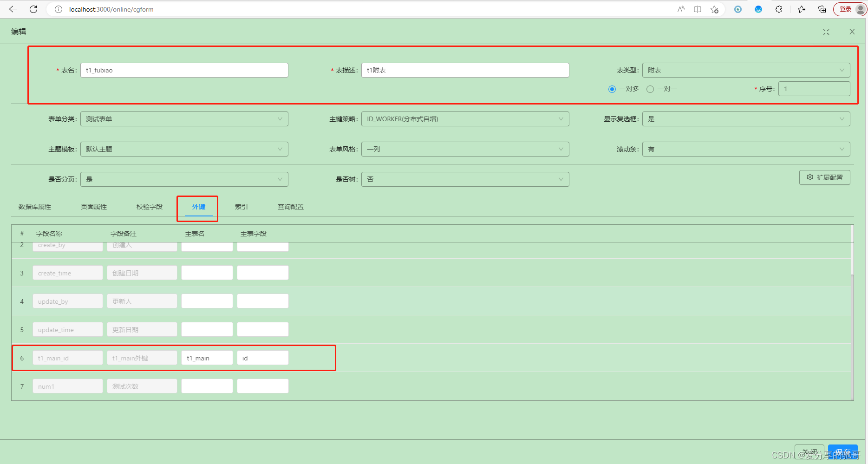Viewport: 868px width, 464px height.
Task: Switch to the 页面属性 tab
Action: tap(94, 207)
